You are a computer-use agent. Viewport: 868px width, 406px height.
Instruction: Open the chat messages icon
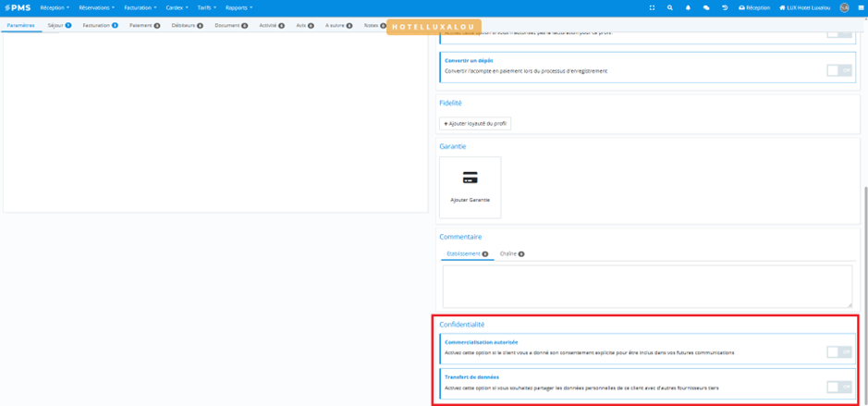706,7
